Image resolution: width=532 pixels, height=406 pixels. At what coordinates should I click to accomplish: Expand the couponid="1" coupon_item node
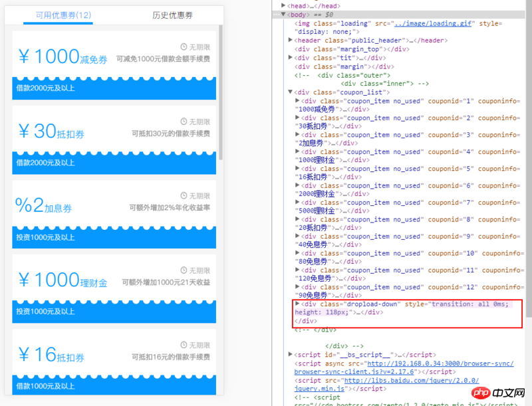click(x=298, y=101)
